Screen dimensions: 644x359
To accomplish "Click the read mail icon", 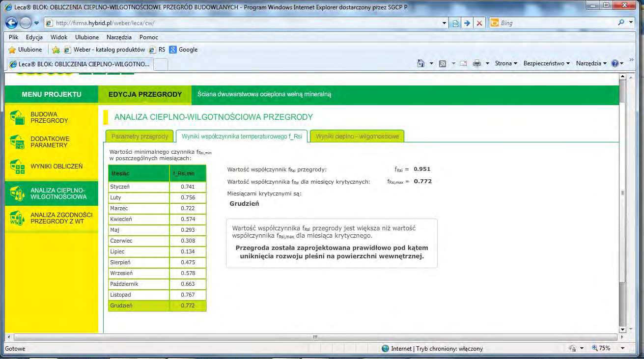I will point(463,63).
